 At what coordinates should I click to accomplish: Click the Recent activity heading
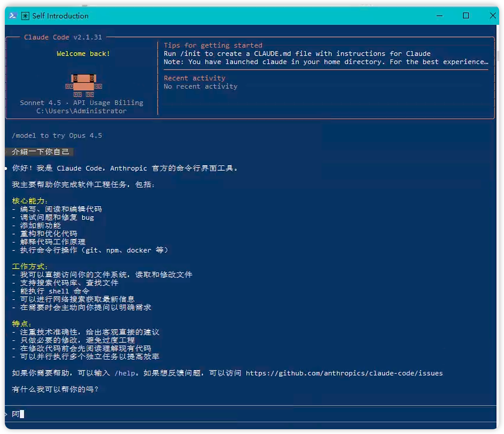(x=194, y=78)
